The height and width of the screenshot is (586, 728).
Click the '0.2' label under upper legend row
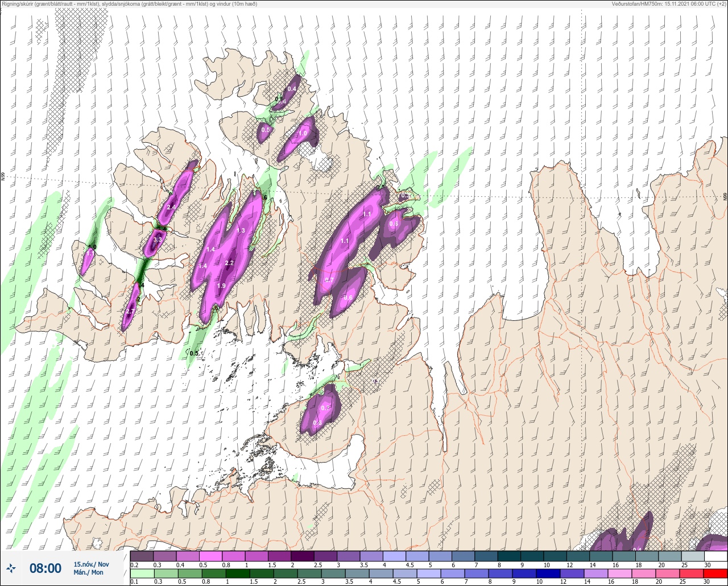click(134, 564)
